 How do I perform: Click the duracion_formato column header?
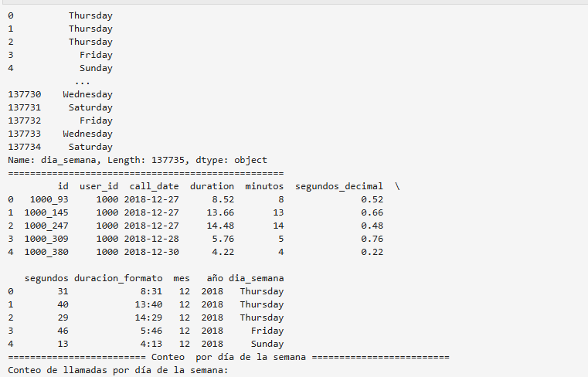coord(124,278)
